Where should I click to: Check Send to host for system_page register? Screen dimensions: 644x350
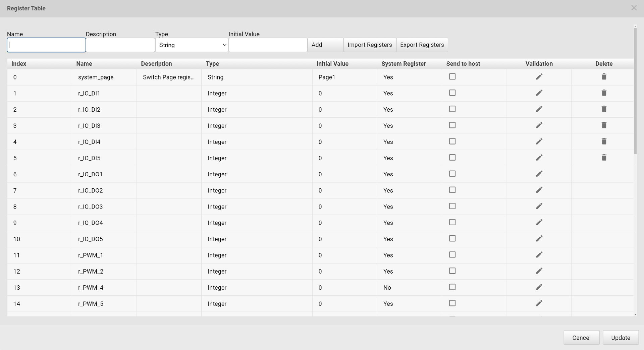pyautogui.click(x=452, y=76)
